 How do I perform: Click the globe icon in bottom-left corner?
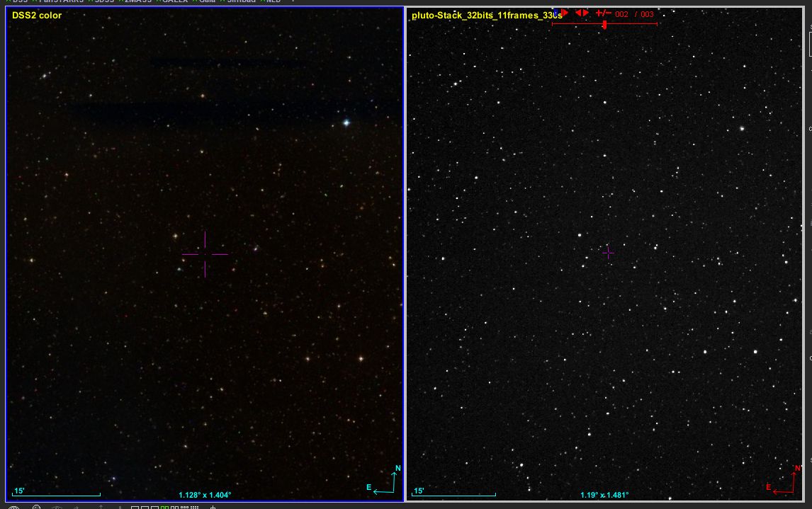[x=14, y=507]
